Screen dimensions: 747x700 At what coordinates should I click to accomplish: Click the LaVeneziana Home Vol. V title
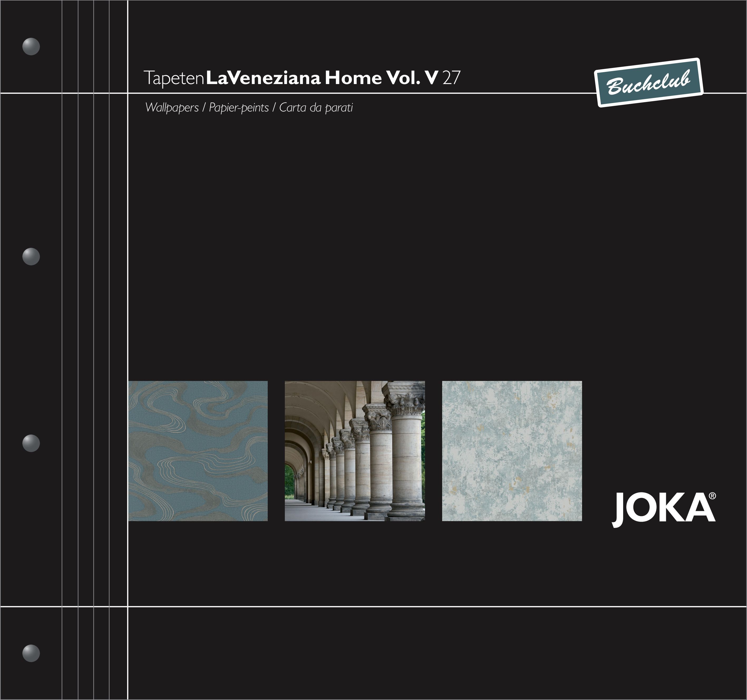(322, 78)
